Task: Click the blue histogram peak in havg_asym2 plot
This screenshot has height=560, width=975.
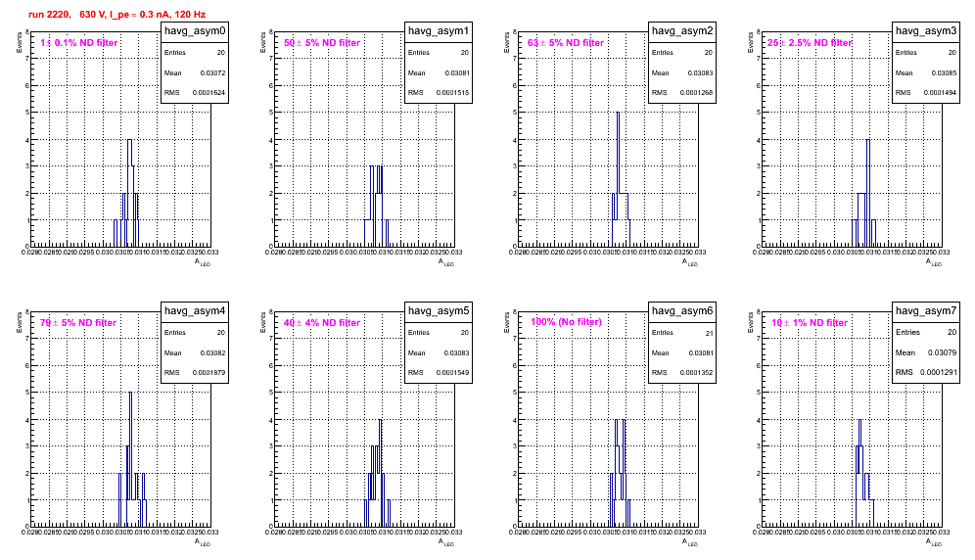Action: [618, 113]
